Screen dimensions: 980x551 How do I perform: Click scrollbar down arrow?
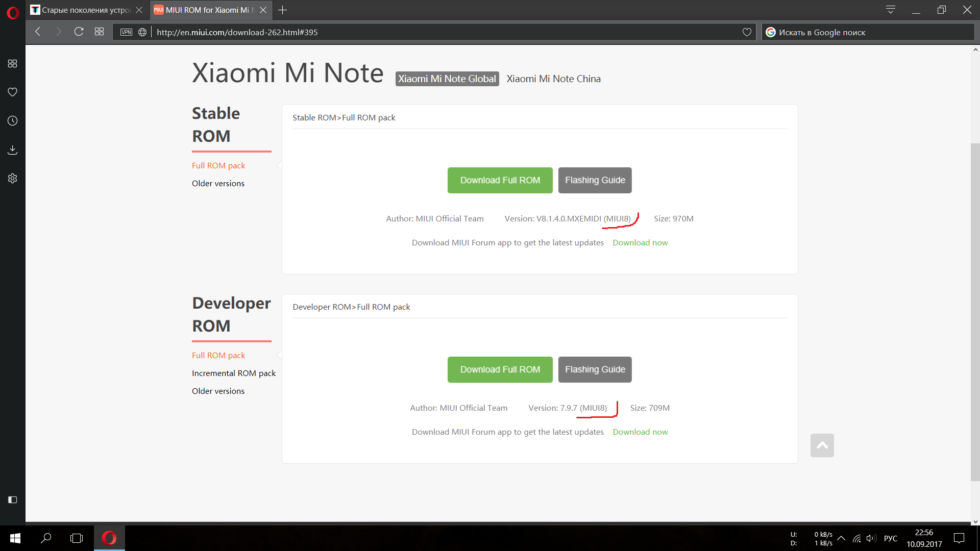[x=975, y=522]
